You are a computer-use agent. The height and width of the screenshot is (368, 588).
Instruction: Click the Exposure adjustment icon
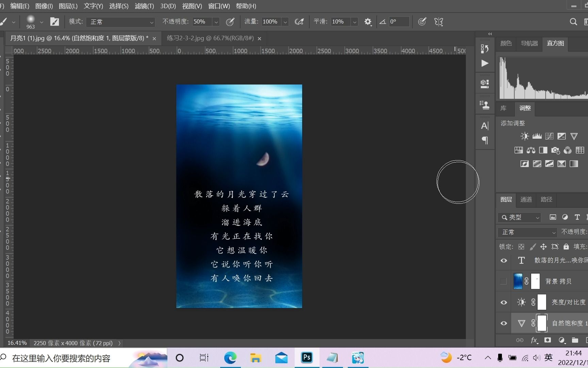click(x=561, y=136)
